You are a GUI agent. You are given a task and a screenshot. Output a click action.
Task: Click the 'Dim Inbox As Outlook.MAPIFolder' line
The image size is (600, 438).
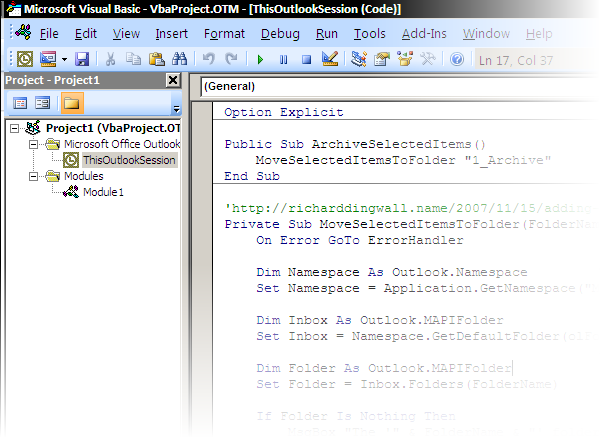[380, 320]
